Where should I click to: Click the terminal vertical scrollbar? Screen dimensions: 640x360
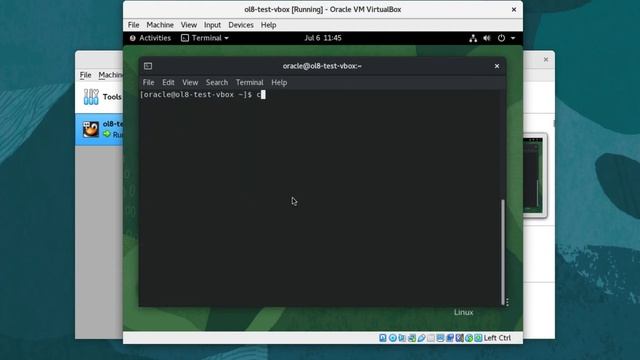[503, 252]
